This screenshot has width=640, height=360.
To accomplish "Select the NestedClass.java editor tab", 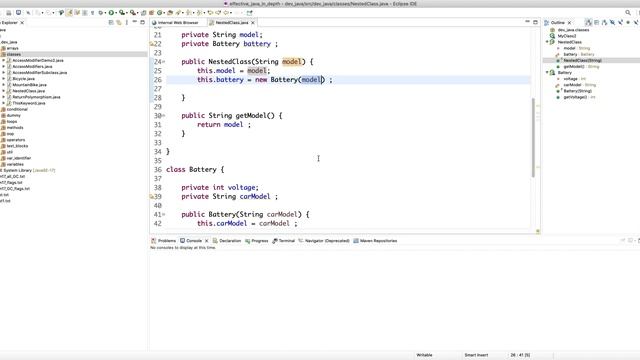I will pos(232,22).
